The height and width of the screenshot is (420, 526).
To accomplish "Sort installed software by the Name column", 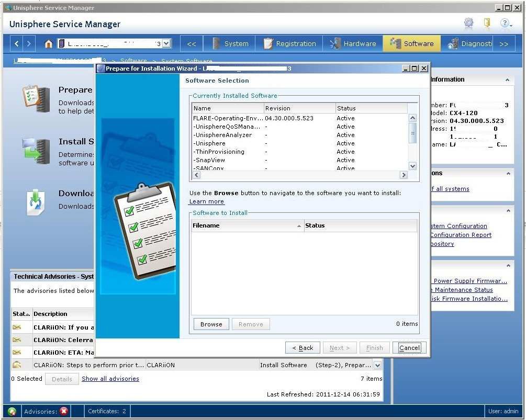I will point(228,108).
